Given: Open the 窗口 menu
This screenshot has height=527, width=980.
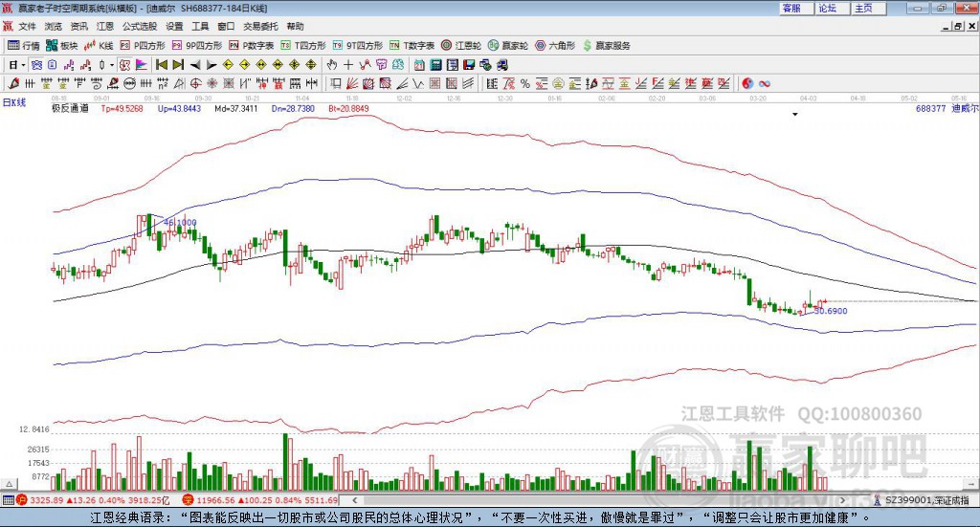Looking at the screenshot, I should click(x=226, y=26).
